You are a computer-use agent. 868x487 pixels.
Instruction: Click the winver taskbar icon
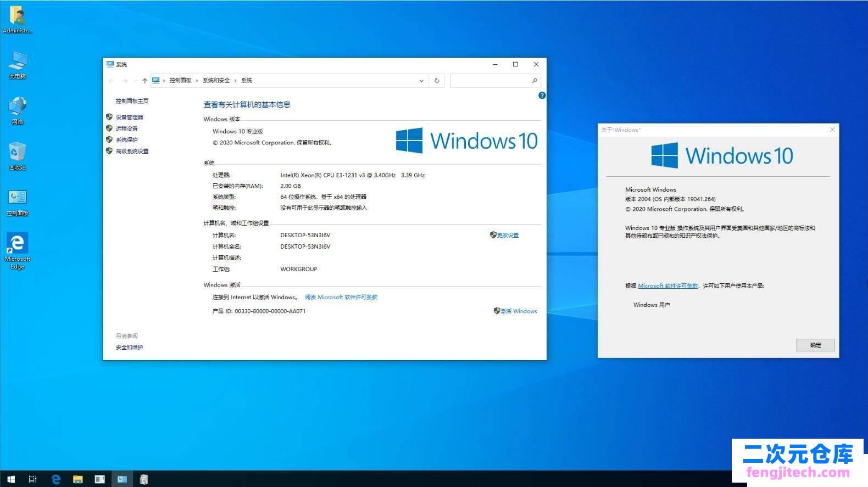click(x=143, y=479)
